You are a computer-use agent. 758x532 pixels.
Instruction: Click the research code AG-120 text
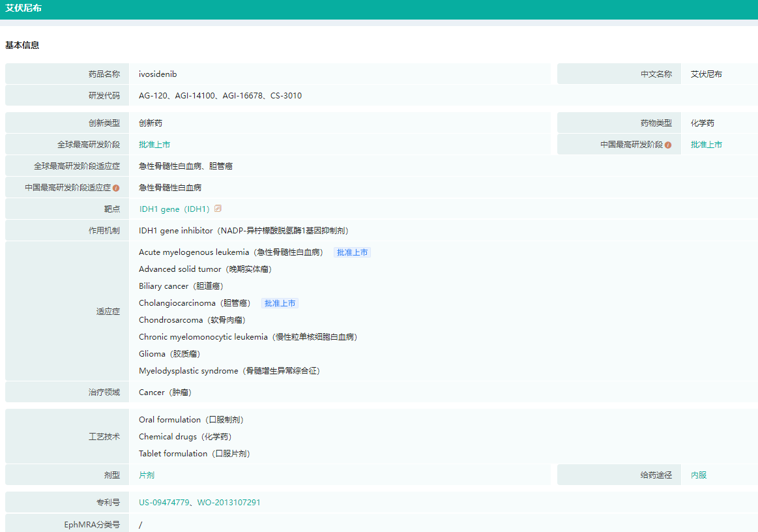pyautogui.click(x=153, y=96)
